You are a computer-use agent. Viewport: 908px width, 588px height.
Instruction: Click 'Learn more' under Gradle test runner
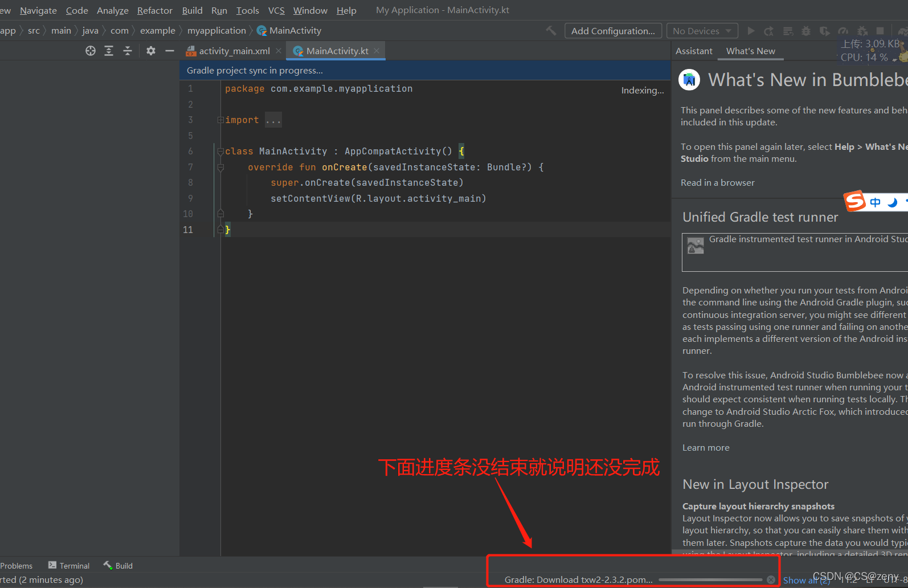pos(706,447)
